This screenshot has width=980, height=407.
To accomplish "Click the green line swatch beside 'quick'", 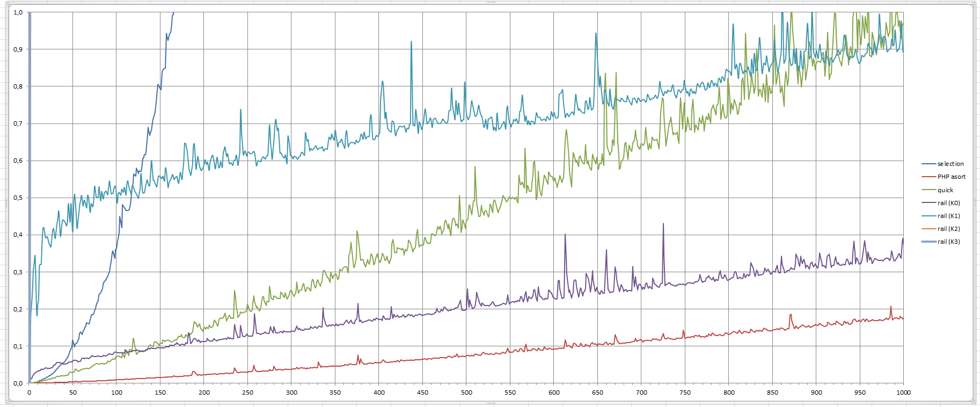I will click(928, 190).
